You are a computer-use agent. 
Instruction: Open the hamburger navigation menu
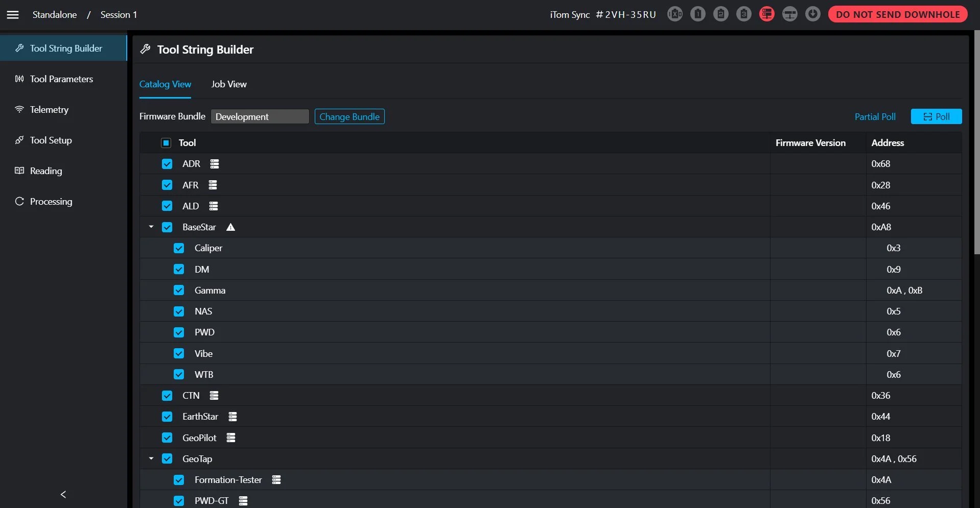[x=13, y=14]
